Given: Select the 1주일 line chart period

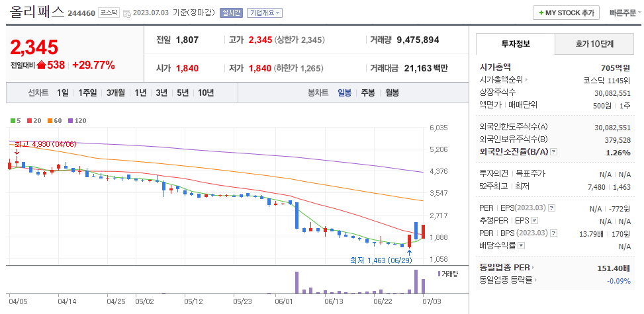Looking at the screenshot, I should [x=87, y=93].
